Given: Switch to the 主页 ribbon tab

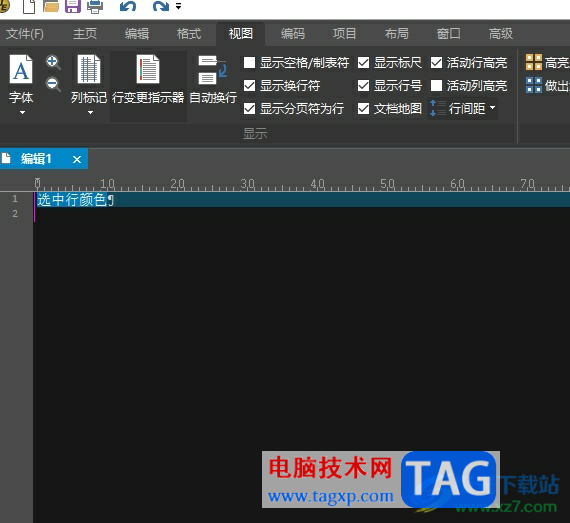Looking at the screenshot, I should pyautogui.click(x=85, y=34).
